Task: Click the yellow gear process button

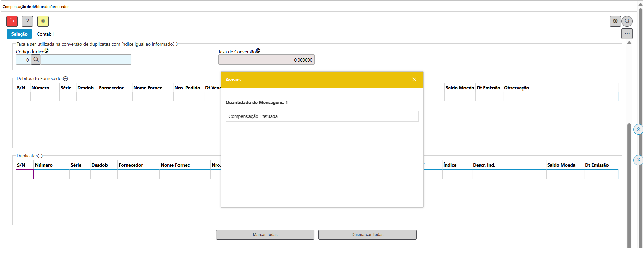Action: click(x=43, y=21)
